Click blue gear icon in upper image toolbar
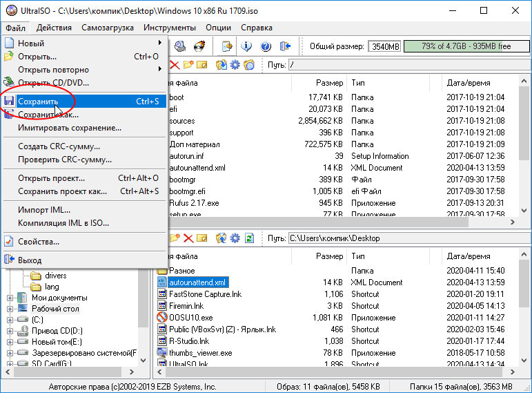This screenshot has width=532, height=393. click(235, 64)
